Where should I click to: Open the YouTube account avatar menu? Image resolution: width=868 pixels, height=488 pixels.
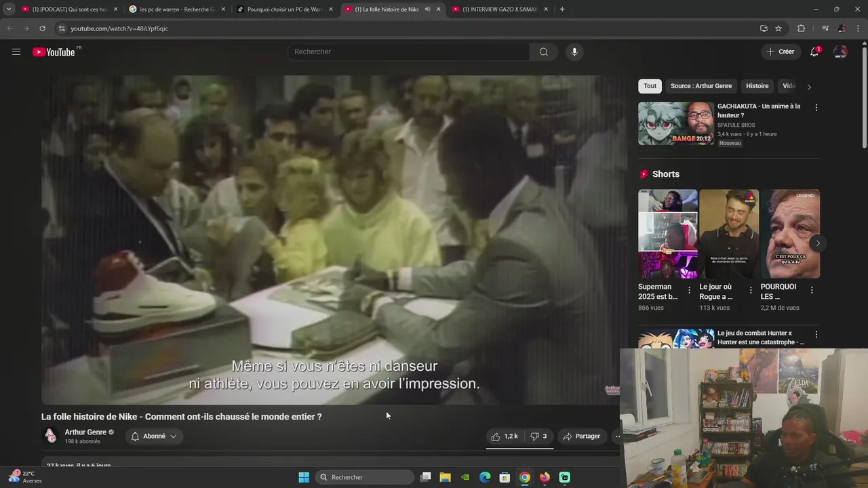click(840, 52)
